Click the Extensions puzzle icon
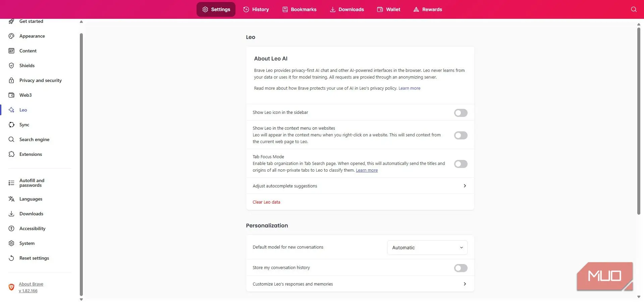The width and height of the screenshot is (644, 302). [11, 154]
